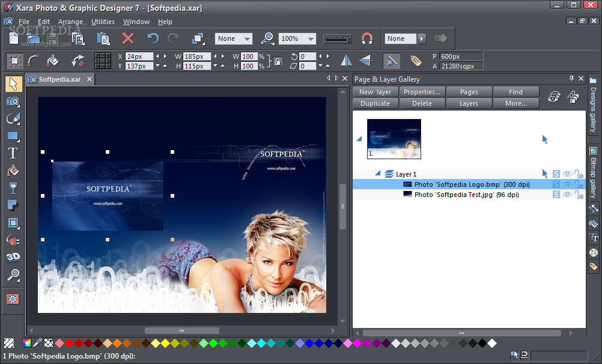The width and height of the screenshot is (602, 364).
Task: Click the Name tag icon
Action: coord(415,61)
